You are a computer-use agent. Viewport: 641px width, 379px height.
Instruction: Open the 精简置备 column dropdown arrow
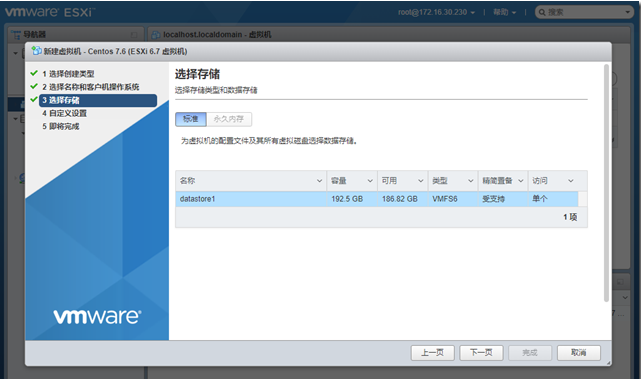click(521, 181)
